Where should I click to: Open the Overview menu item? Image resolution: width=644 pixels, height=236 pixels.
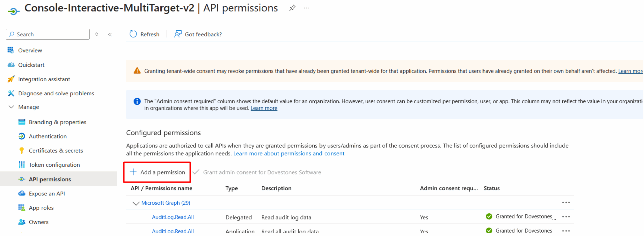coord(30,50)
